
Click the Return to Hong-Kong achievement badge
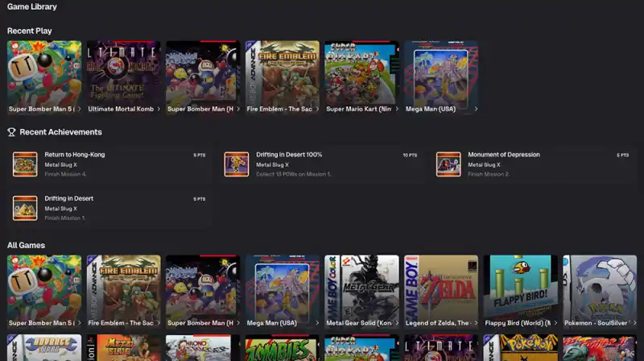pyautogui.click(x=25, y=164)
